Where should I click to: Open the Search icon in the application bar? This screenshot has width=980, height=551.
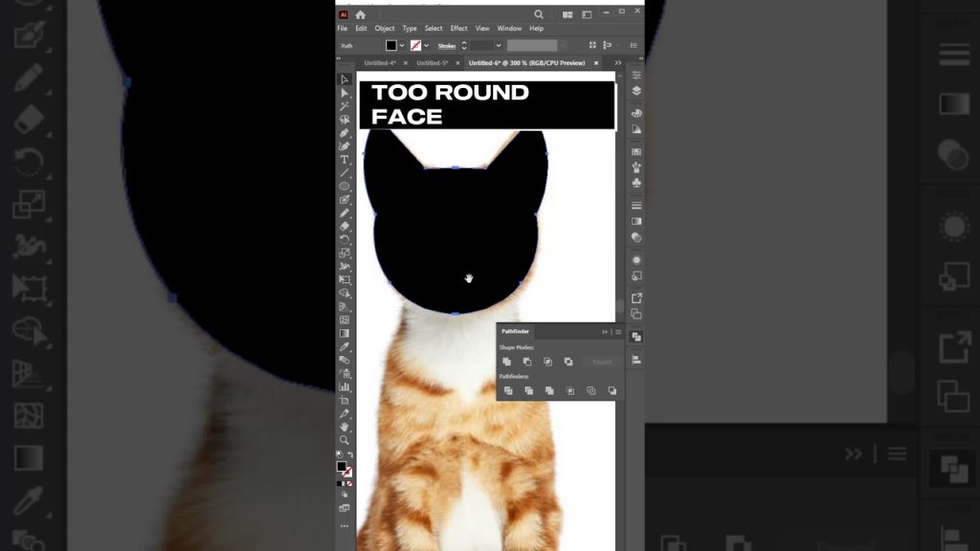[538, 15]
